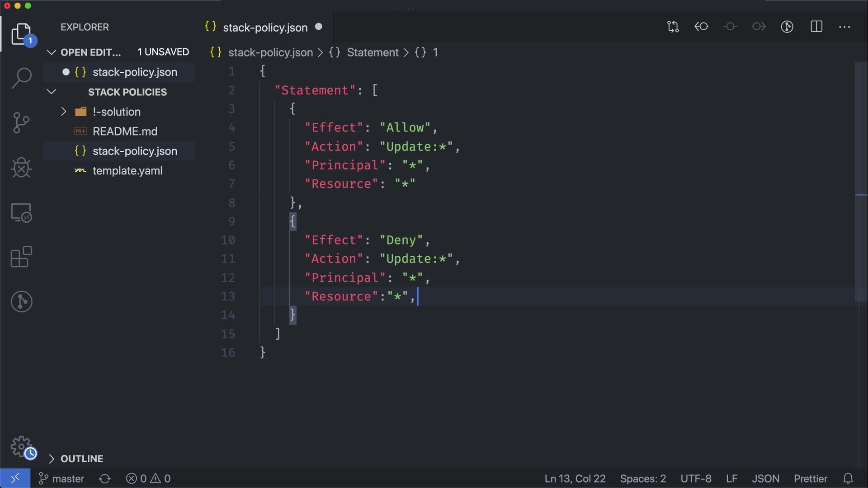
Task: Click the Compare Changes toolbar icon
Action: click(673, 27)
